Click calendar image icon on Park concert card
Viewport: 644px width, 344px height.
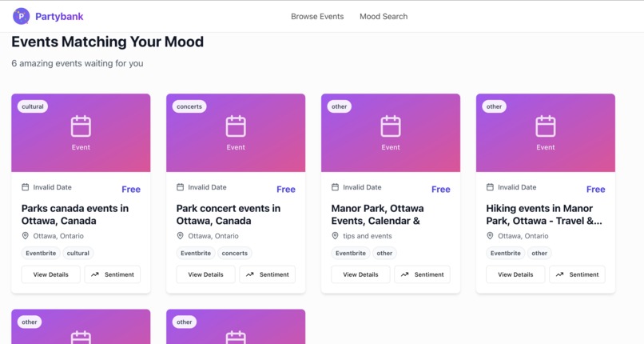coord(236,126)
